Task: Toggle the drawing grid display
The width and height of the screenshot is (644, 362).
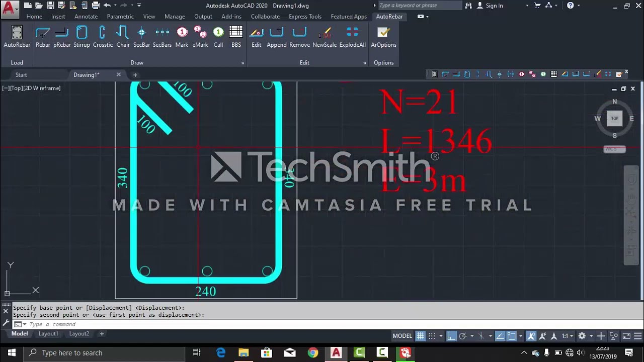Action: tap(420, 336)
